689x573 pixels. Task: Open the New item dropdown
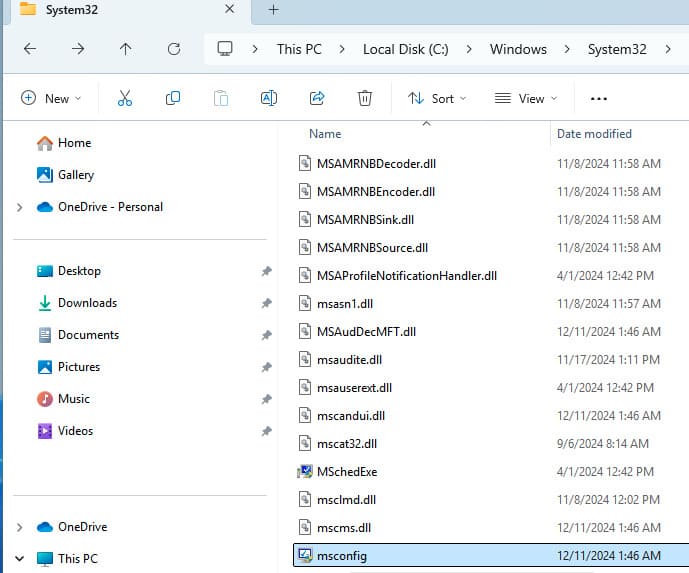click(50, 98)
